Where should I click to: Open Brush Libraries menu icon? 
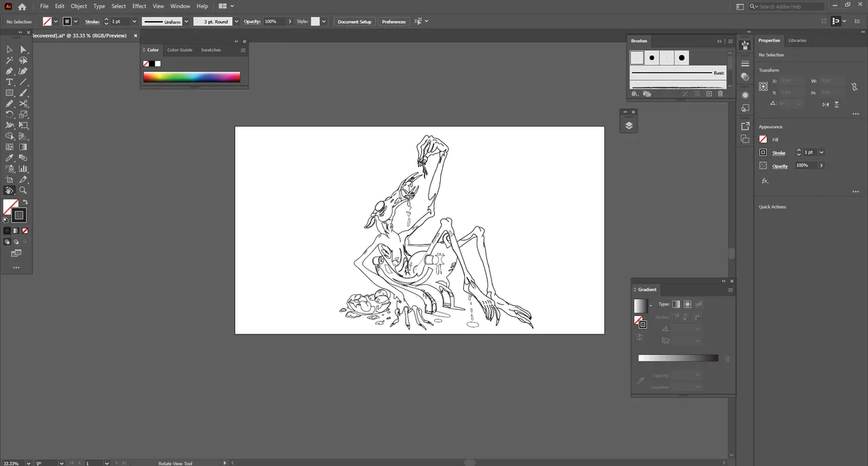click(635, 94)
